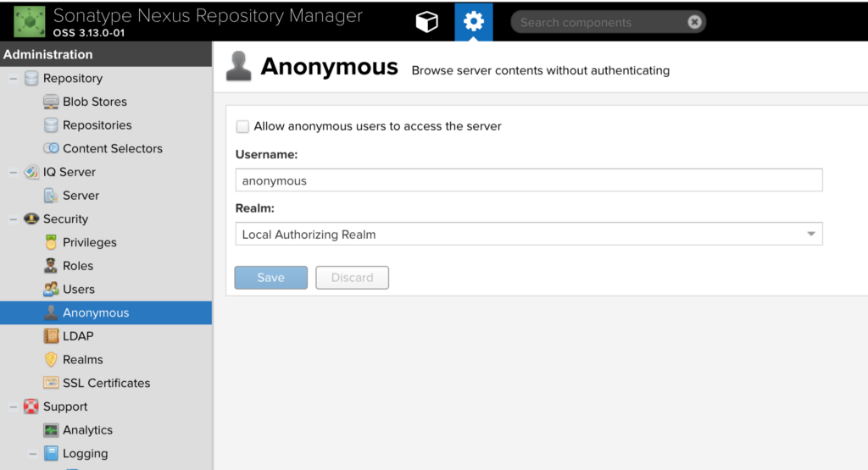Click the Privileges medal icon

pos(51,242)
